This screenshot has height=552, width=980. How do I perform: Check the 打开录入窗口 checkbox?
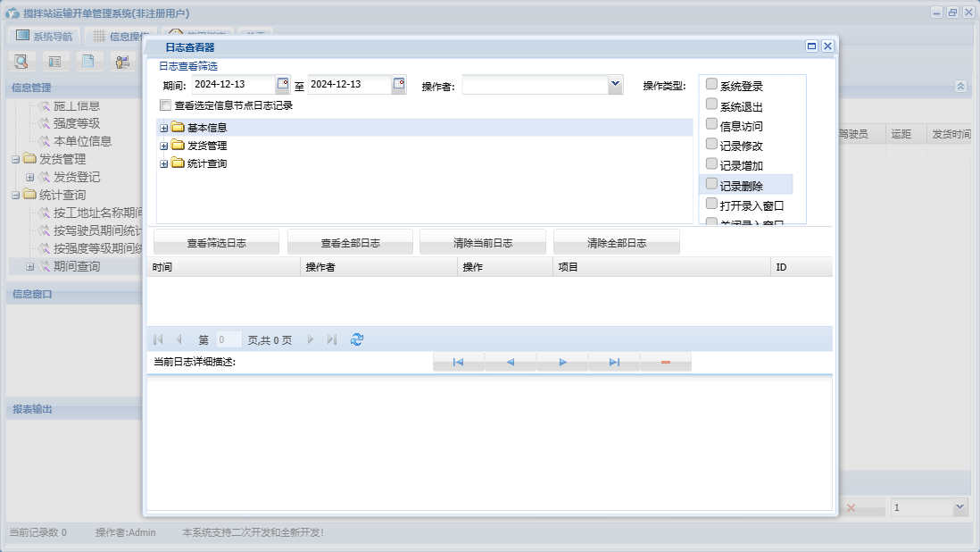click(711, 204)
